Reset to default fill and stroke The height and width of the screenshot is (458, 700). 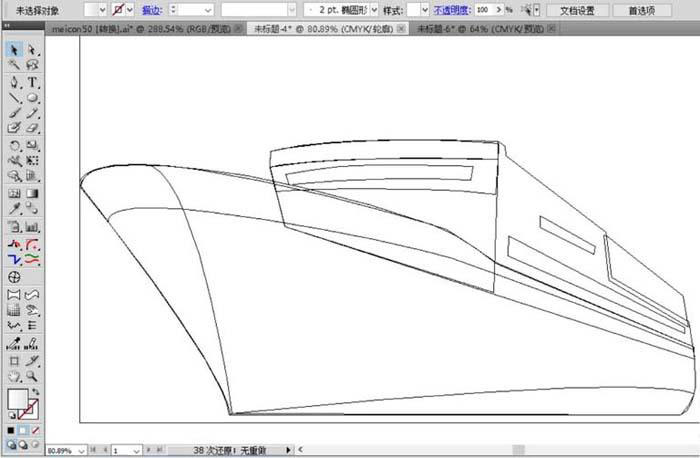(12, 416)
